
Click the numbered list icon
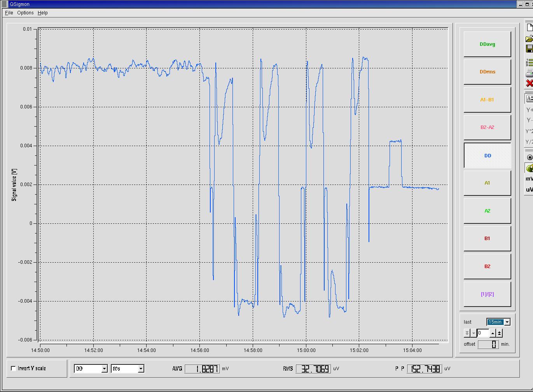pyautogui.click(x=530, y=62)
